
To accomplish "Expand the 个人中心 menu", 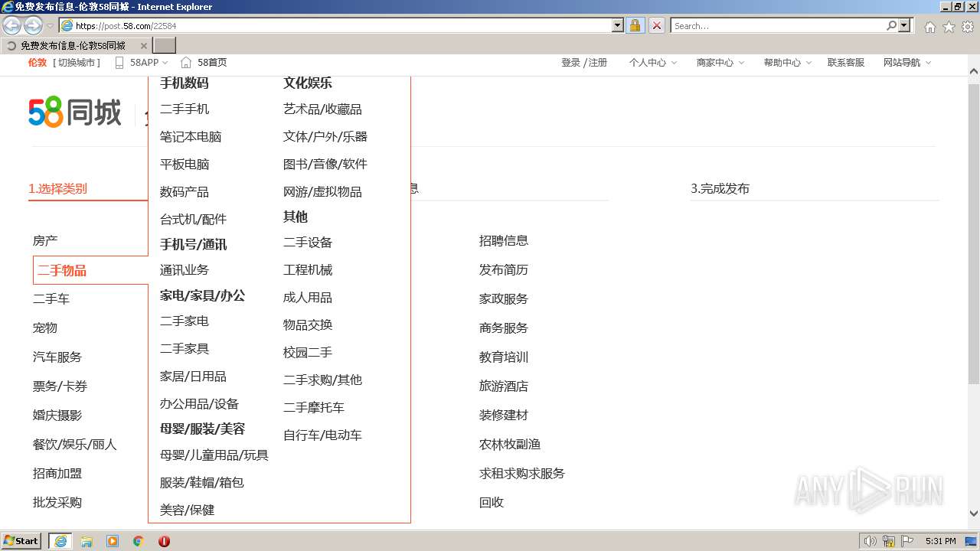I will [674, 63].
